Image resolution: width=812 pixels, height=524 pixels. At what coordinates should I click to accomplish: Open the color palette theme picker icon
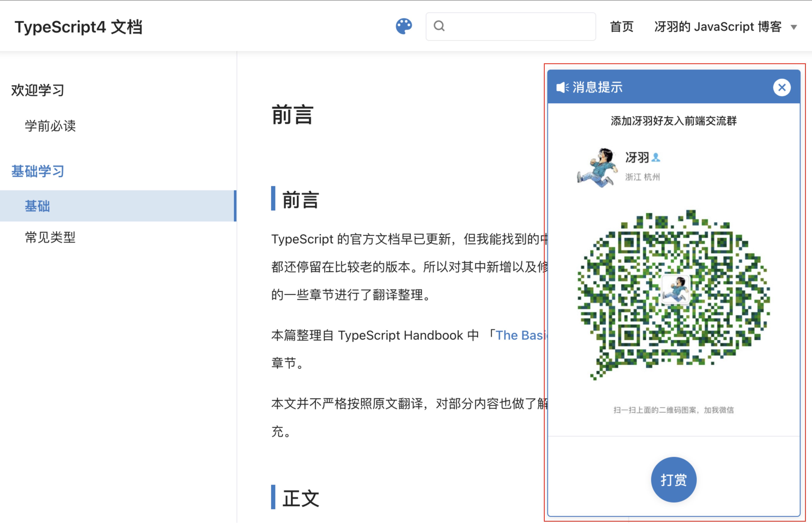(x=404, y=26)
